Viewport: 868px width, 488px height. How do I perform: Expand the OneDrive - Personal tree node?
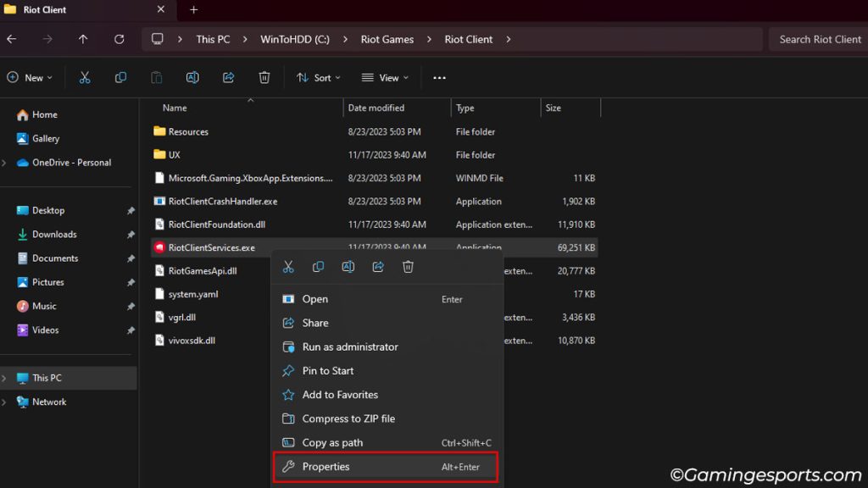(4, 163)
